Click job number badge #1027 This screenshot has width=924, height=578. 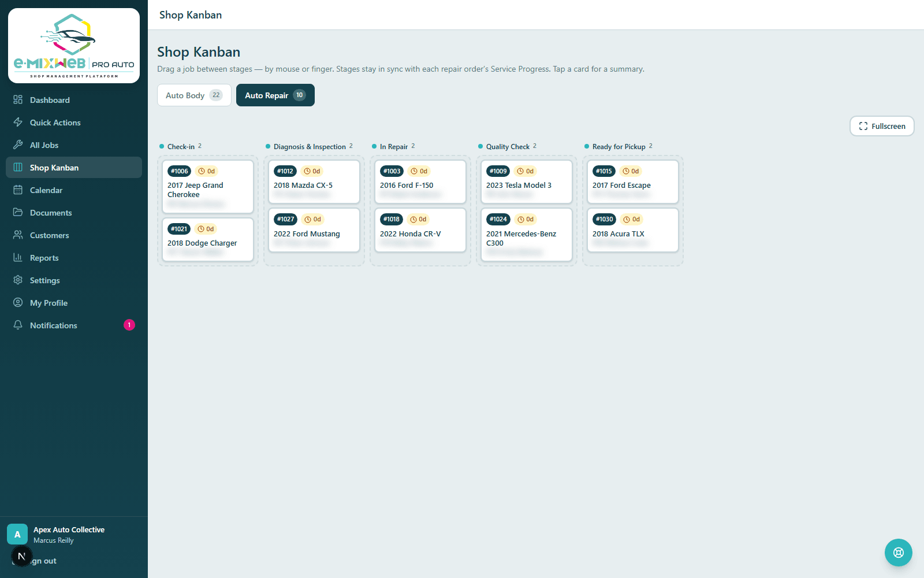(x=285, y=219)
